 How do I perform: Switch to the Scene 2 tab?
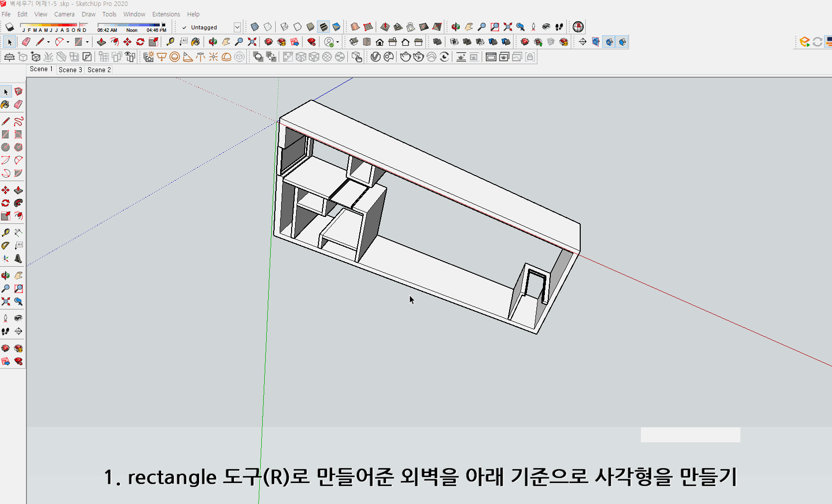[99, 70]
